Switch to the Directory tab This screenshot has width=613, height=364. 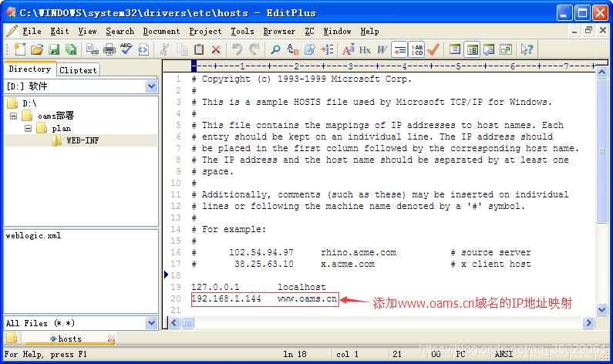click(30, 69)
